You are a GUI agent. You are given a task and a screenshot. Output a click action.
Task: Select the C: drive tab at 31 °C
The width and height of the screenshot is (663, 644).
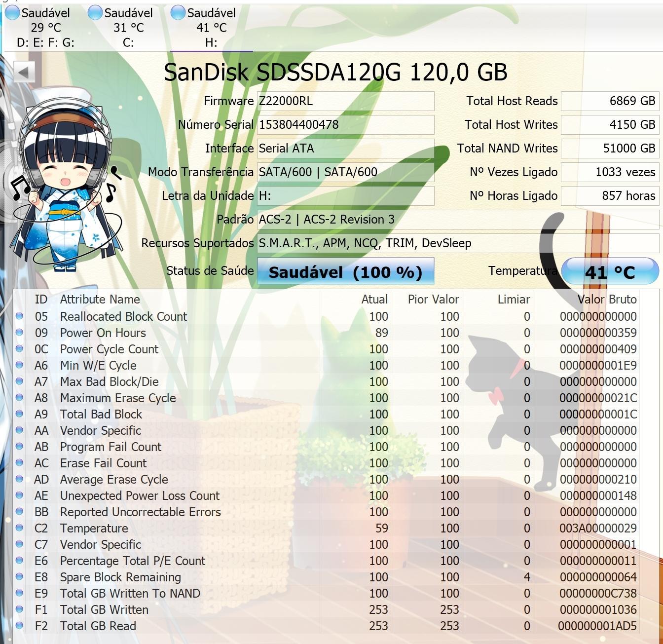tap(128, 28)
